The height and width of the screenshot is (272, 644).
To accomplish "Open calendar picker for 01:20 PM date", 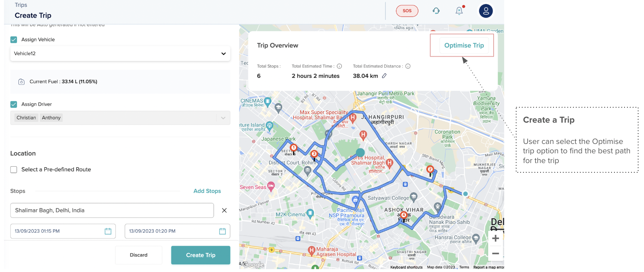I will click(x=222, y=231).
